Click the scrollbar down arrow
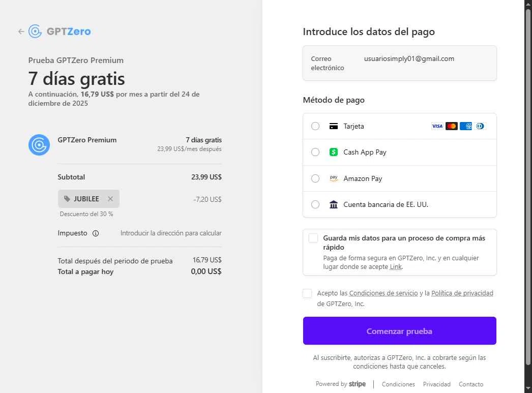 coord(528,388)
